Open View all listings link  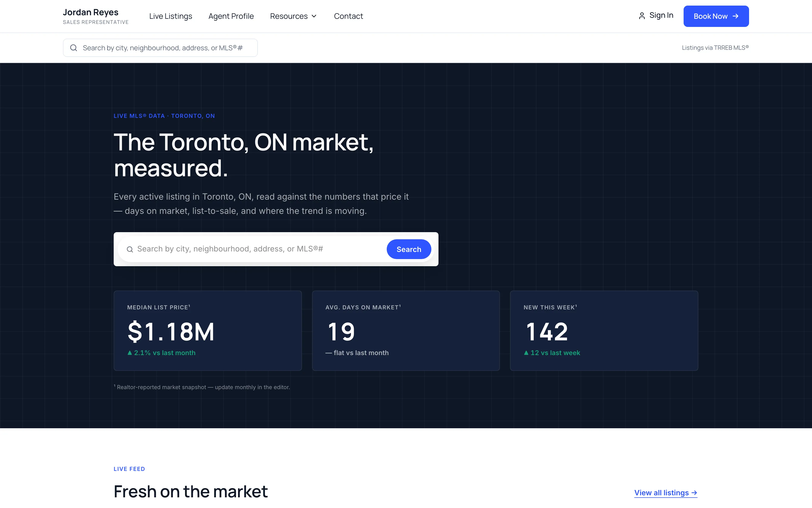click(666, 493)
